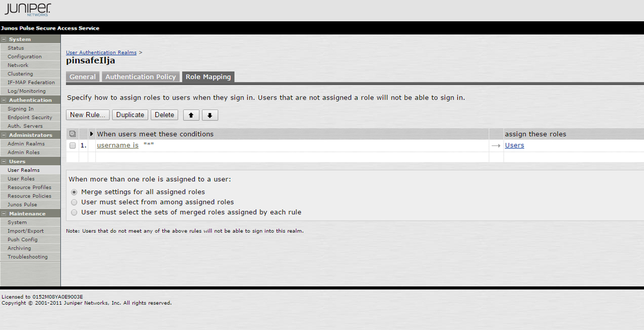The height and width of the screenshot is (330, 644).
Task: Go to Signing In under Authentication
Action: (21, 109)
